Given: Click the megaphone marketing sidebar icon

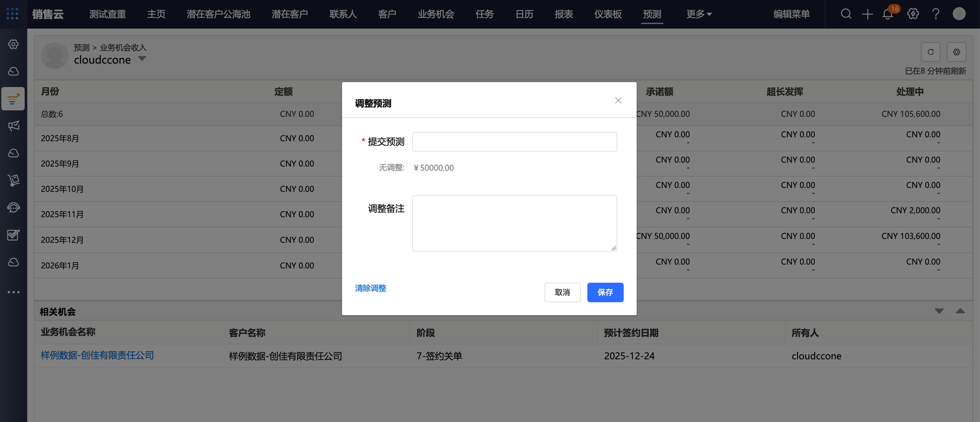Looking at the screenshot, I should (x=14, y=126).
